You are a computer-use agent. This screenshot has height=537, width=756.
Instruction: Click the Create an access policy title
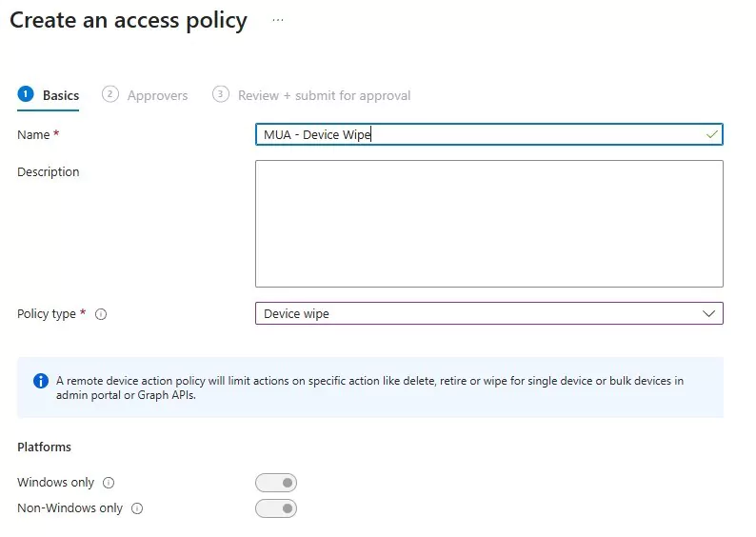click(129, 20)
